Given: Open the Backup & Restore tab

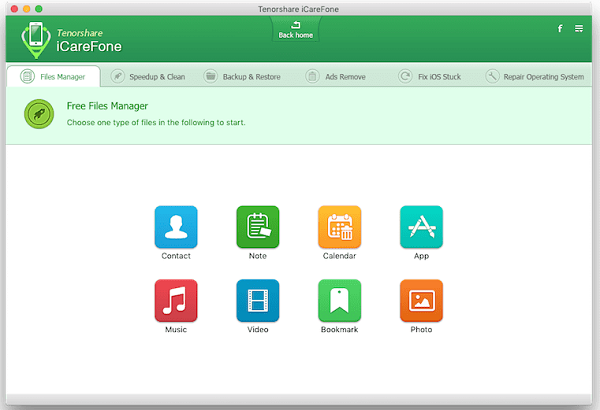Looking at the screenshot, I should pyautogui.click(x=242, y=76).
